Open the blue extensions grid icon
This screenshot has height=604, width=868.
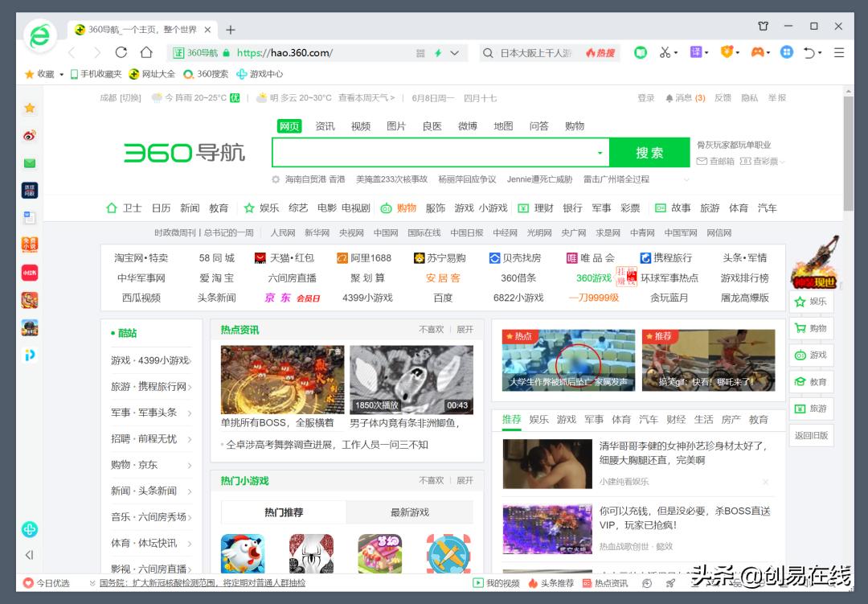(x=786, y=51)
